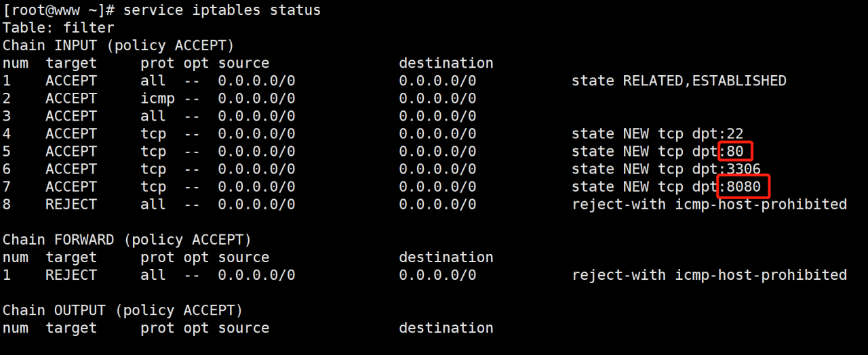The width and height of the screenshot is (868, 355).
Task: Click ACCEPT target of INPUT rule 6
Action: (x=71, y=169)
